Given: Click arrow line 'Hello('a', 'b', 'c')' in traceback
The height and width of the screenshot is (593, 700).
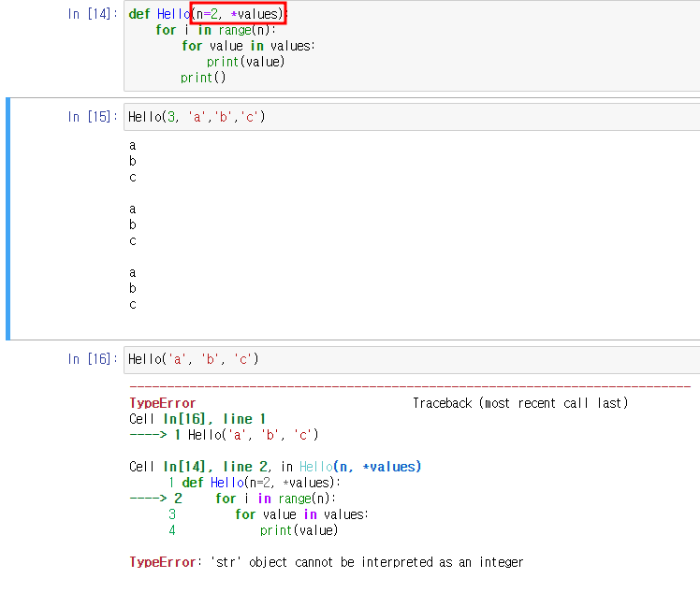Looking at the screenshot, I should 224,435.
